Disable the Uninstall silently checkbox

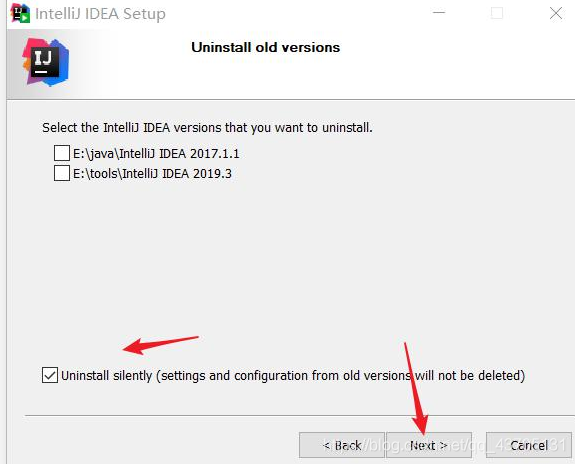click(50, 375)
